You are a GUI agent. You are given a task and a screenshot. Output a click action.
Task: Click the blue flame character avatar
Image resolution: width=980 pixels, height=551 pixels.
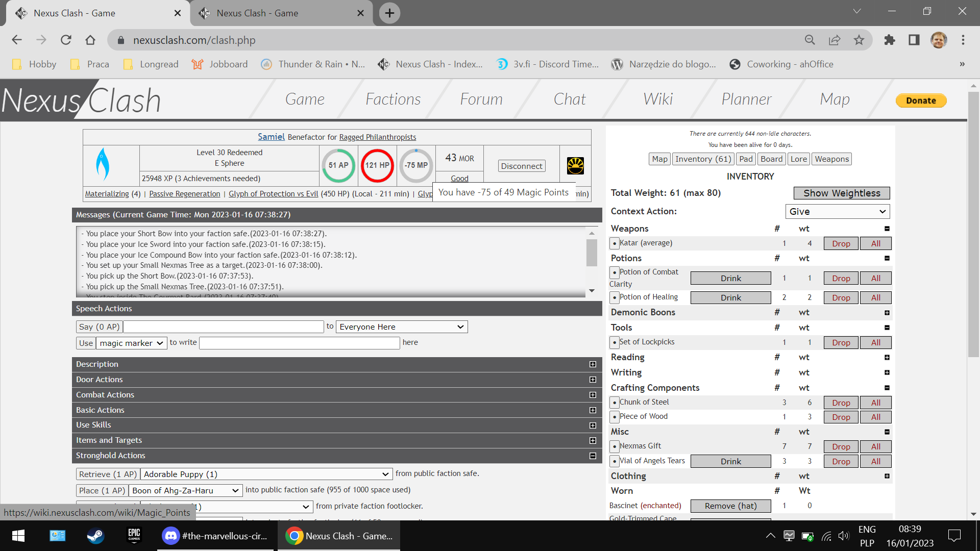pyautogui.click(x=103, y=164)
